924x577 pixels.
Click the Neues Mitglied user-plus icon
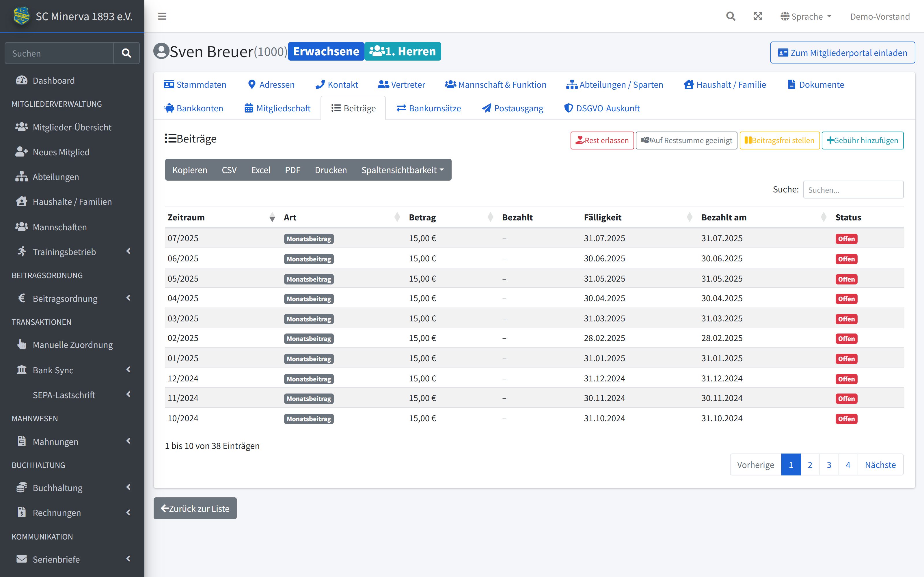[x=22, y=152]
